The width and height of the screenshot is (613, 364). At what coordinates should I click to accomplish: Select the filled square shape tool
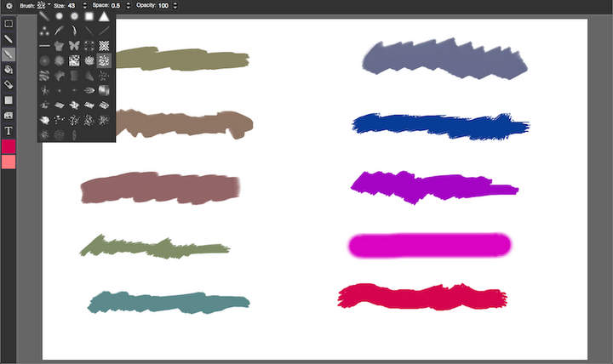tap(9, 100)
